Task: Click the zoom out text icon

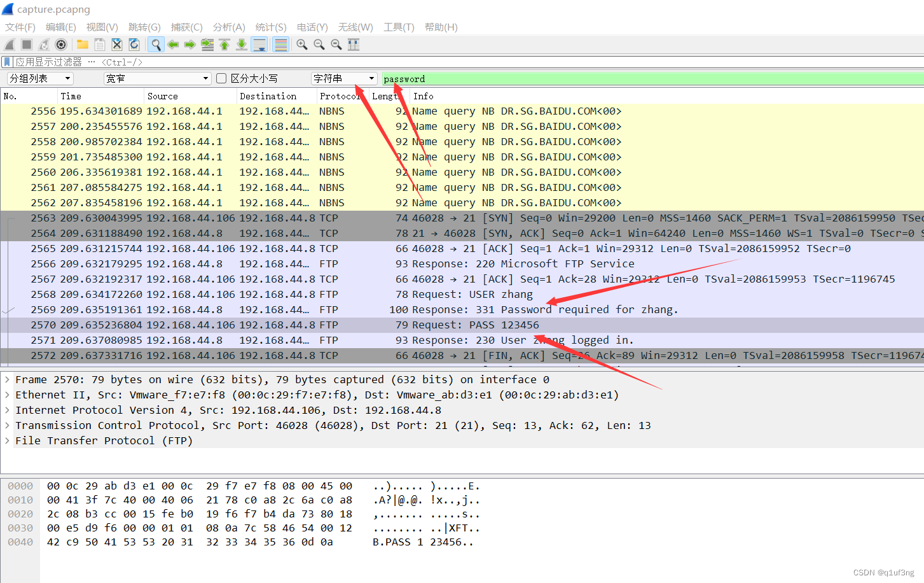Action: [319, 45]
